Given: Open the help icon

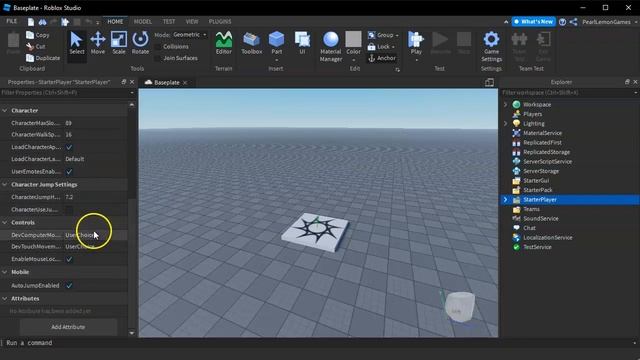Looking at the screenshot, I should (562, 22).
